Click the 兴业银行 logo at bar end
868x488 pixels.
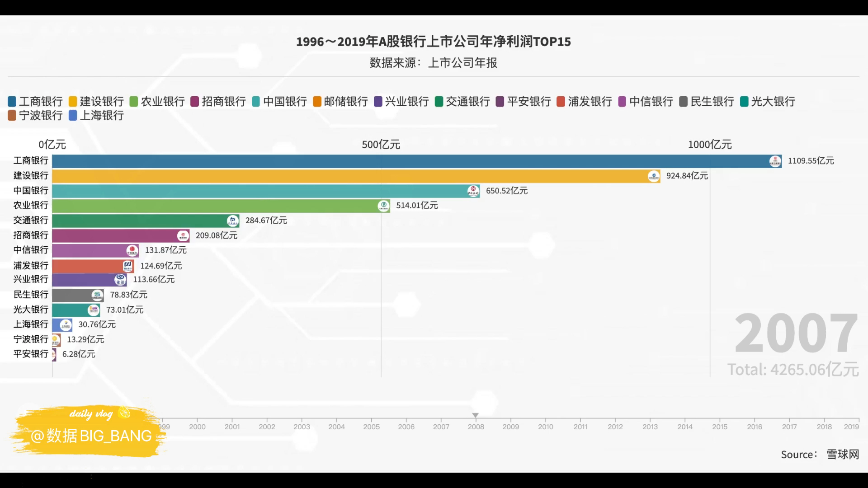(120, 280)
